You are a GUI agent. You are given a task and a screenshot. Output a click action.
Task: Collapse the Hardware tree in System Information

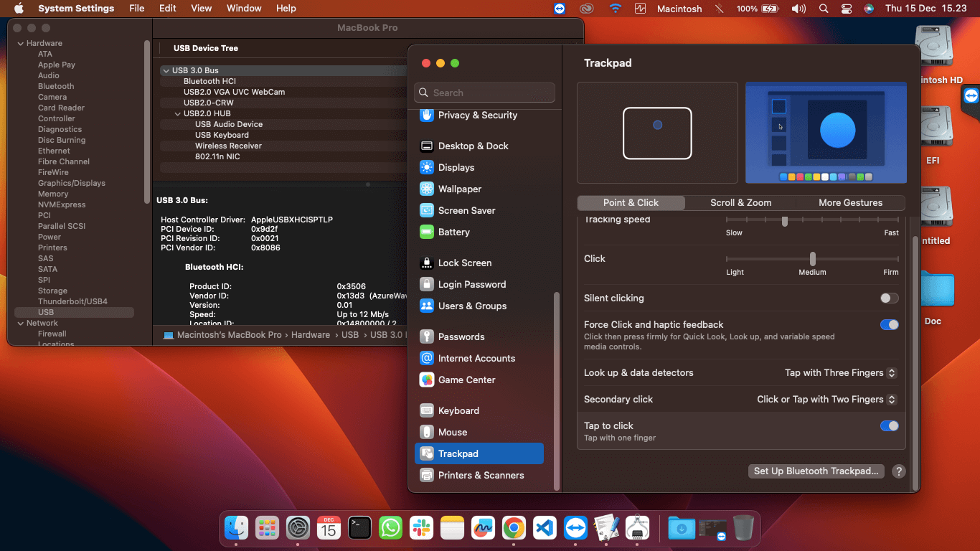pyautogui.click(x=21, y=43)
